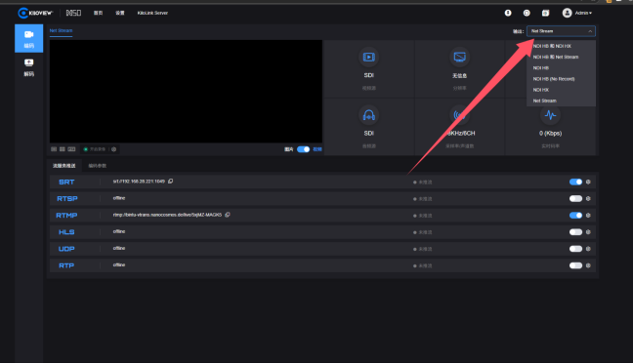Select the first layout icon under the preview
Image resolution: width=633 pixels, height=364 pixels.
(54, 149)
